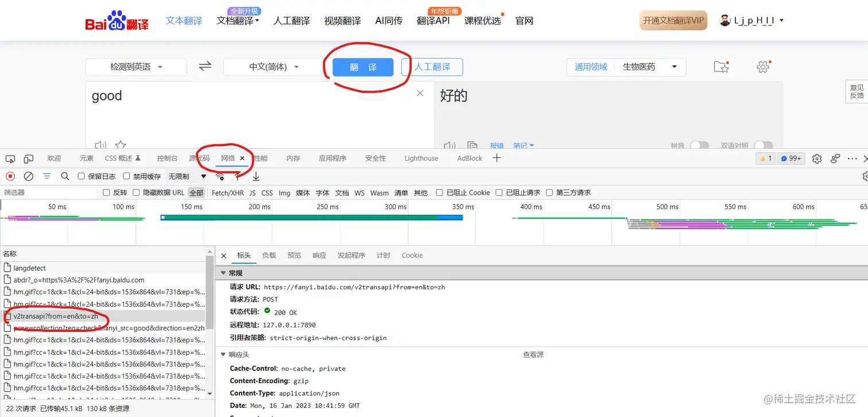Viewport: 868px width, 417px height.
Task: Enable 保留日志 checkbox
Action: (x=82, y=176)
